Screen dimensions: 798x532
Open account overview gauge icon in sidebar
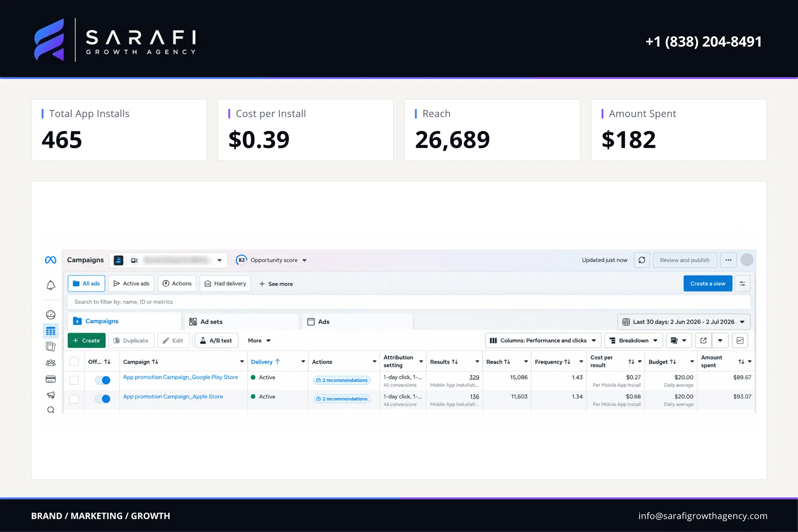pyautogui.click(x=51, y=315)
